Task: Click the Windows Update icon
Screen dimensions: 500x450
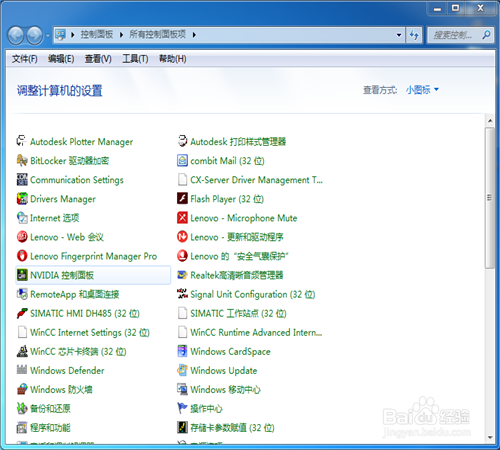Action: pos(182,370)
